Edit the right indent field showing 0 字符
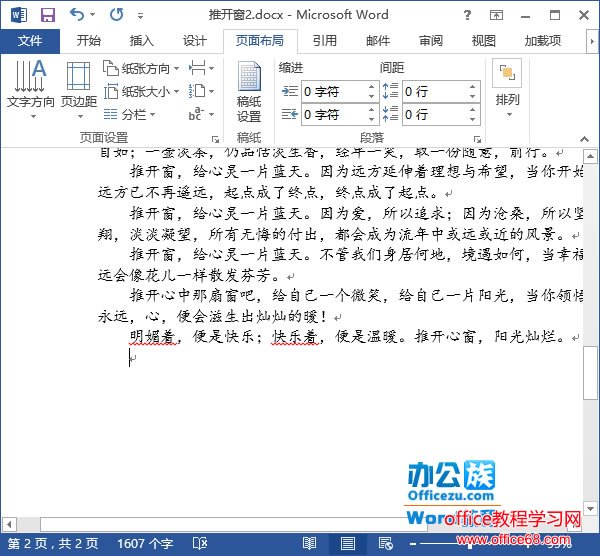 (x=334, y=114)
